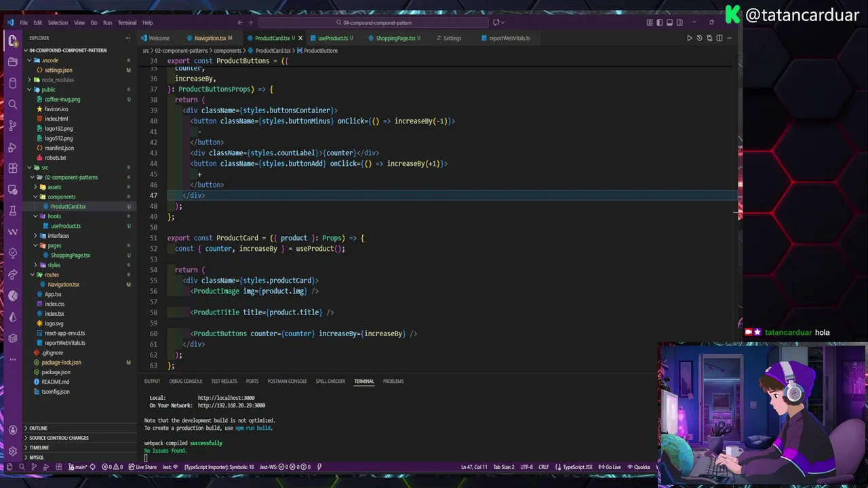
Task: Open the Accounts menu icon
Action: click(x=12, y=430)
